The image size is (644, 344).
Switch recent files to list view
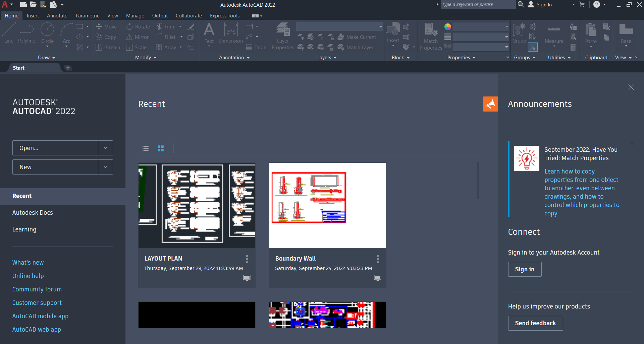tap(146, 148)
